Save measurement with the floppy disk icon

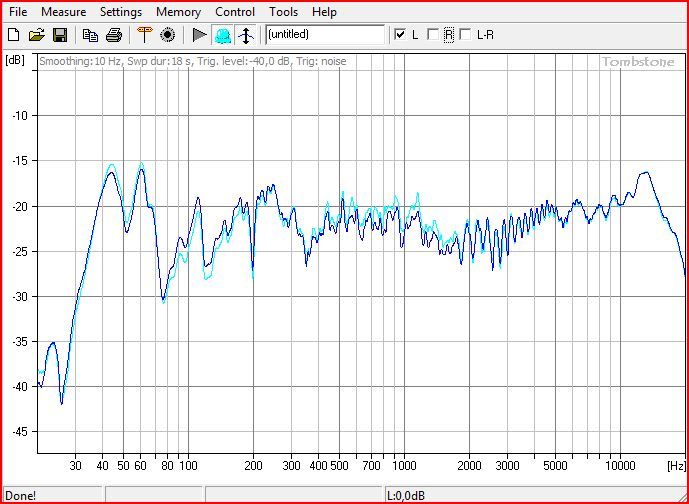click(x=59, y=35)
